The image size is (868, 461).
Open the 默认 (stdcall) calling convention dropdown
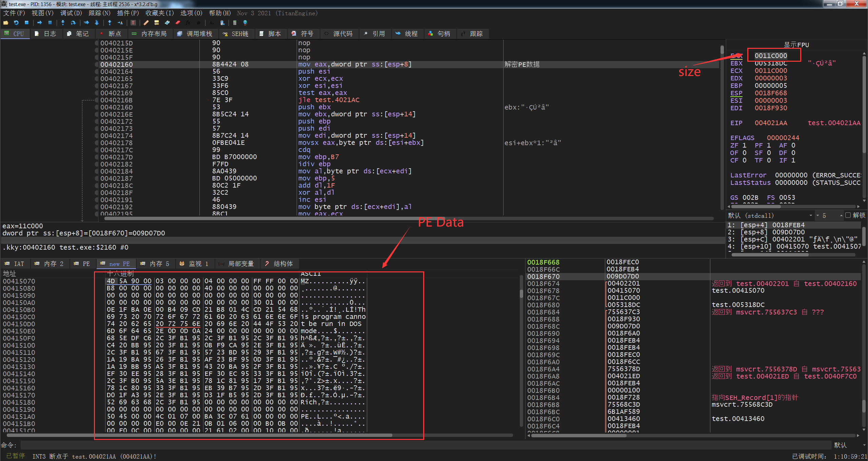click(x=771, y=215)
